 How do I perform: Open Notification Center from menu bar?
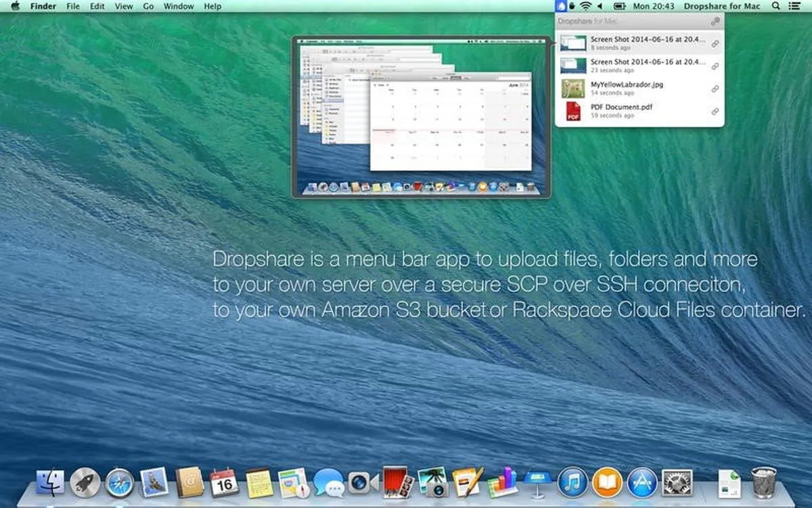tap(794, 6)
